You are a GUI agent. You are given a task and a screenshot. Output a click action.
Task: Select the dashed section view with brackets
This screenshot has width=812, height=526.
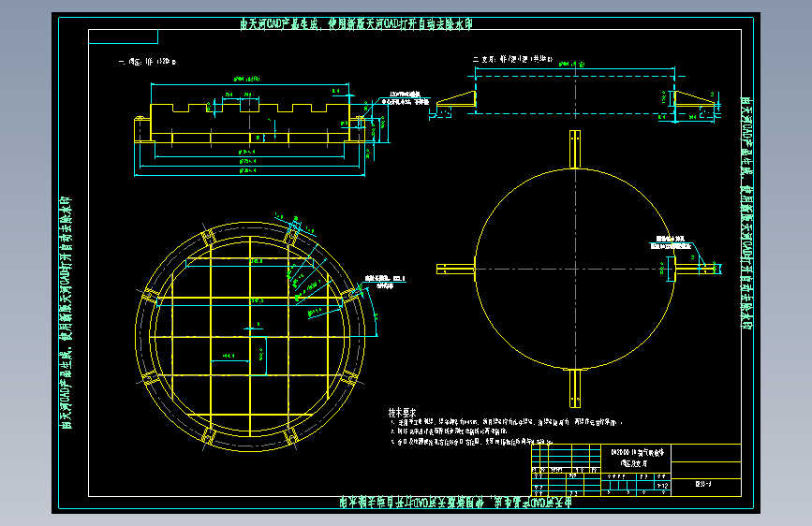pyautogui.click(x=575, y=95)
